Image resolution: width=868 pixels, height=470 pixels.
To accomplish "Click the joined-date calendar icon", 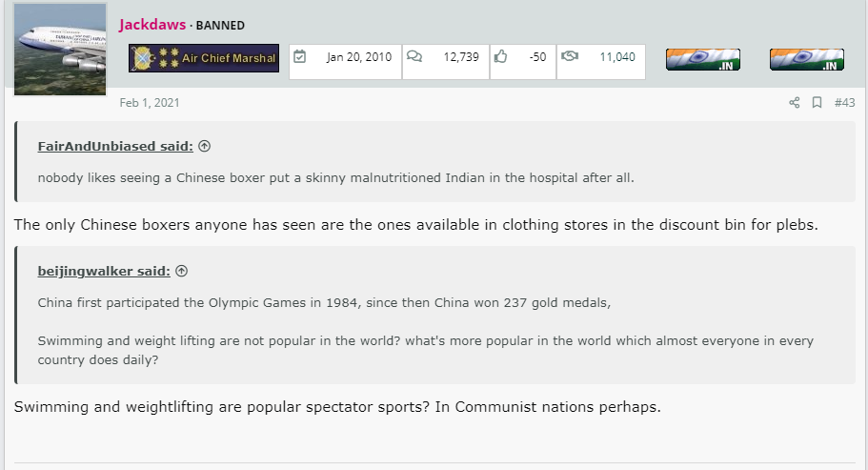I will (x=299, y=57).
